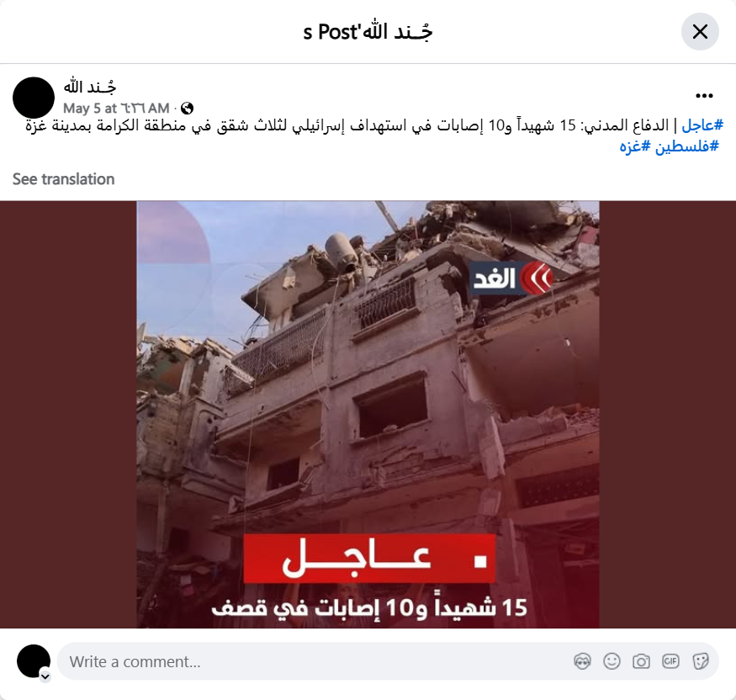Click See translation link
This screenshot has width=736, height=700.
tap(63, 179)
